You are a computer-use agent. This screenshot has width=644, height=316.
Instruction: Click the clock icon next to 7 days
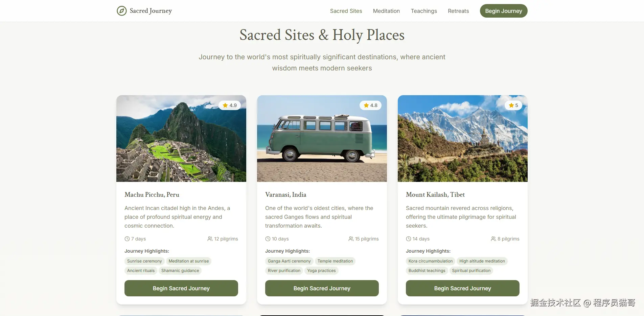[127, 239]
